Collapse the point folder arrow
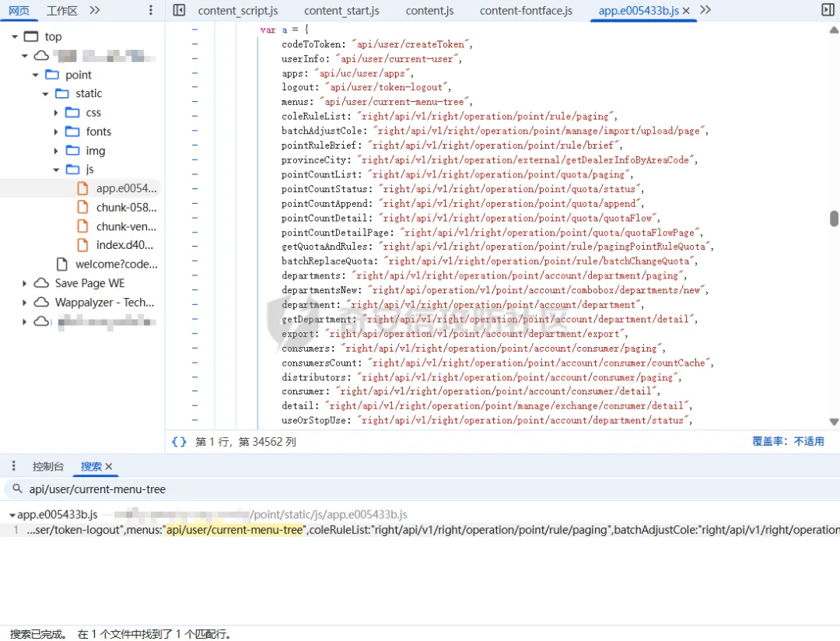 pyautogui.click(x=35, y=75)
